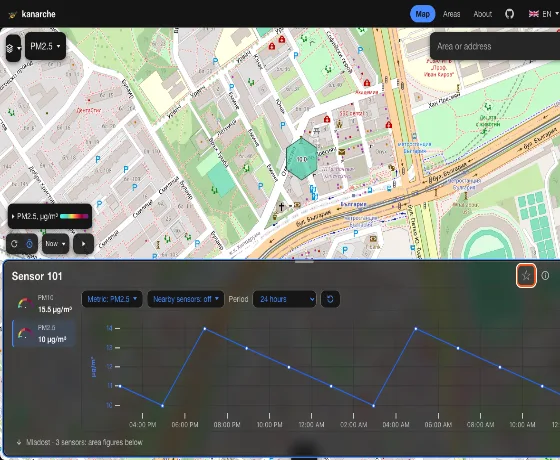This screenshot has height=460, width=560.
Task: Click the Period label
Action: [x=238, y=299]
